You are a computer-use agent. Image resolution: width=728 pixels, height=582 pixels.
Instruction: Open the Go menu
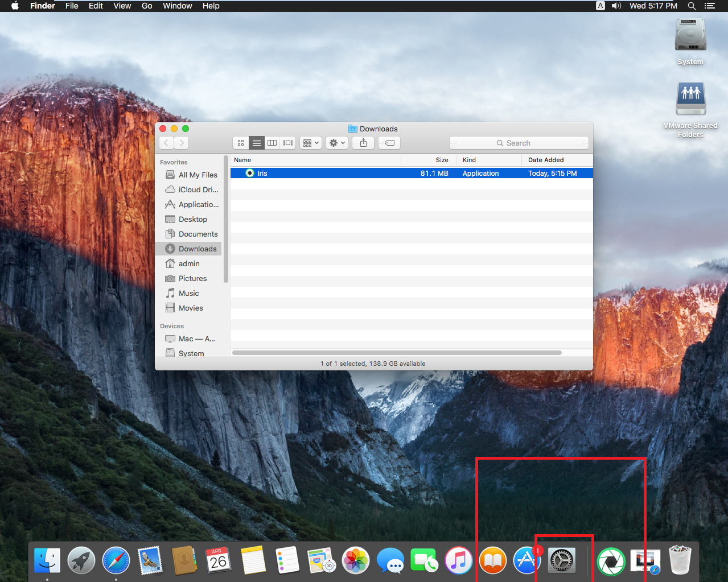point(147,6)
